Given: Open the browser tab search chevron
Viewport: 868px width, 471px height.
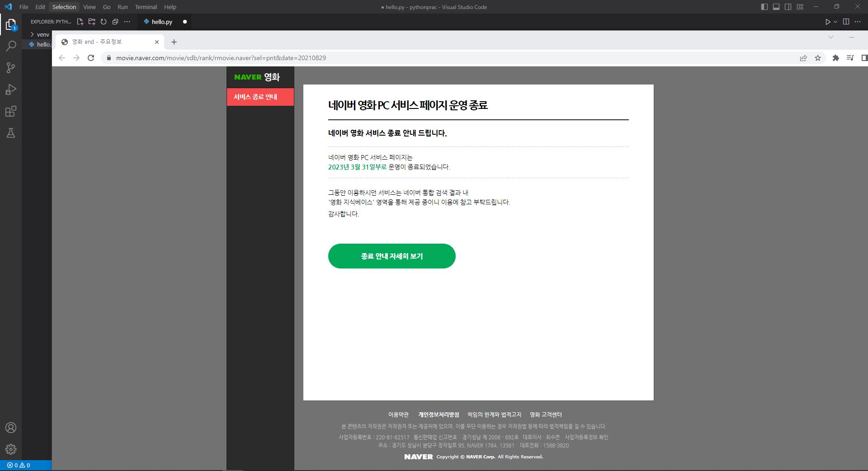Looking at the screenshot, I should (831, 37).
